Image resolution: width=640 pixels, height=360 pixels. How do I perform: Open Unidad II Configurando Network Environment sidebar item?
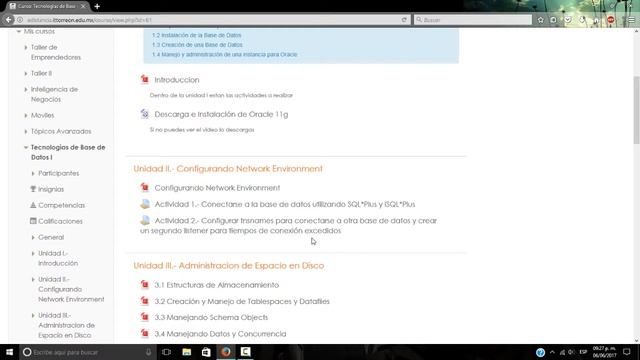point(71,289)
